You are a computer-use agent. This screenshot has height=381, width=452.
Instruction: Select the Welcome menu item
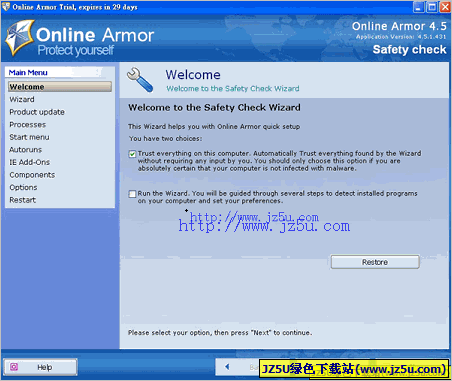[60, 87]
